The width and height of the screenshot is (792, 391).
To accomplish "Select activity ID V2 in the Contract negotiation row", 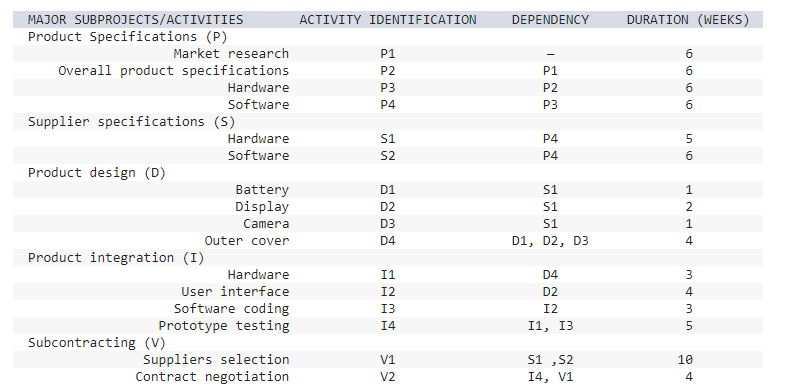I will tap(387, 376).
